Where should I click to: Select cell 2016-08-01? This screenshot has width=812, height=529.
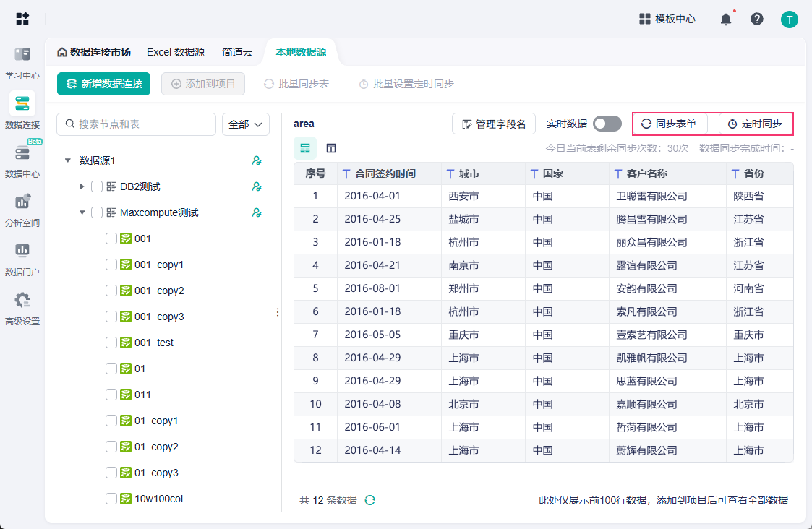click(x=390, y=288)
